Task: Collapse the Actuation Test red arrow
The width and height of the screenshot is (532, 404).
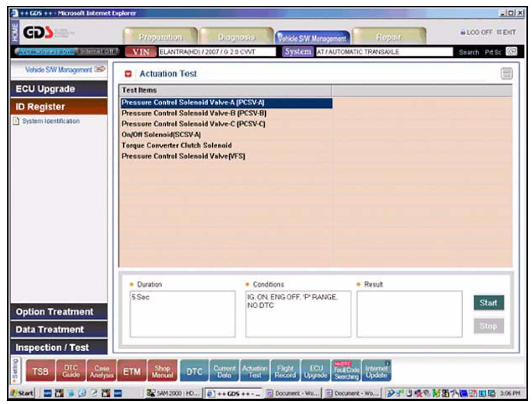Action: [x=128, y=74]
